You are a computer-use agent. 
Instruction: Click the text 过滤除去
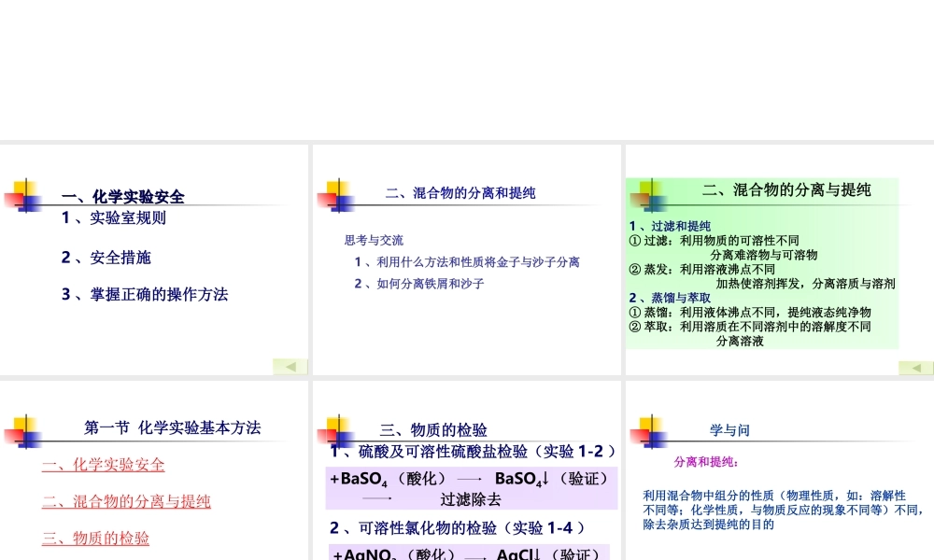[471, 500]
